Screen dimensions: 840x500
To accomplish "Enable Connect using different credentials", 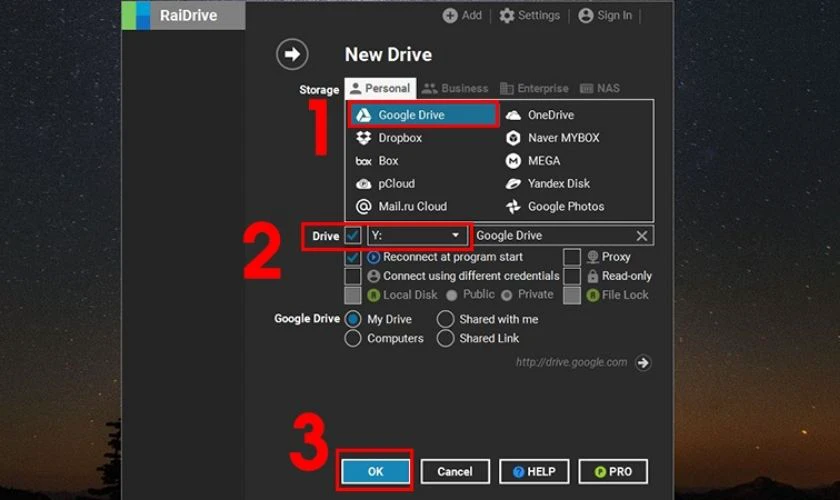I will (352, 276).
